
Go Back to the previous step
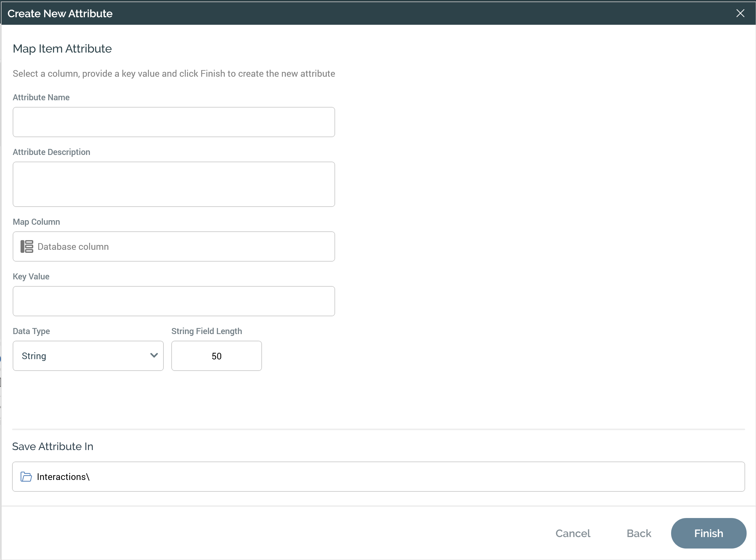[639, 533]
